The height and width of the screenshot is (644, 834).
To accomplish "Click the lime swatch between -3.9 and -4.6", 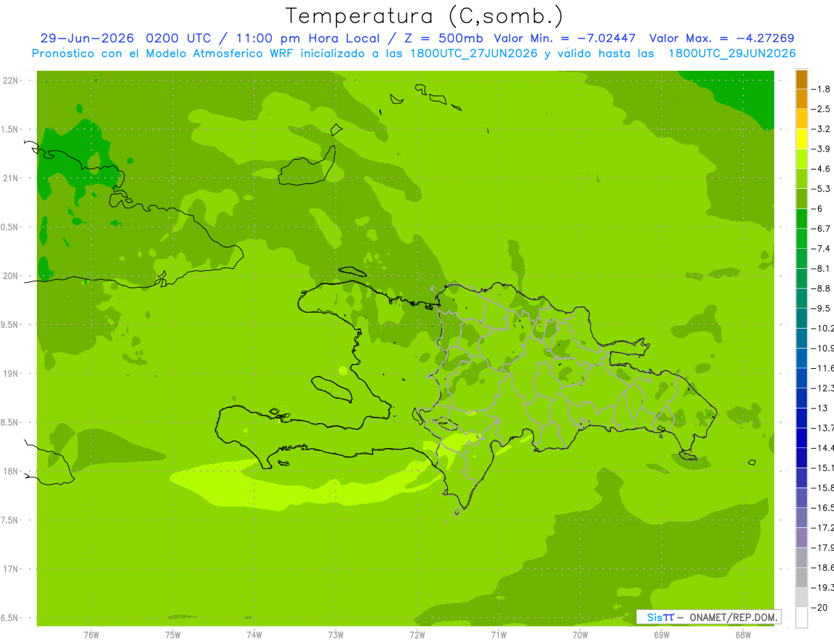I will click(801, 159).
